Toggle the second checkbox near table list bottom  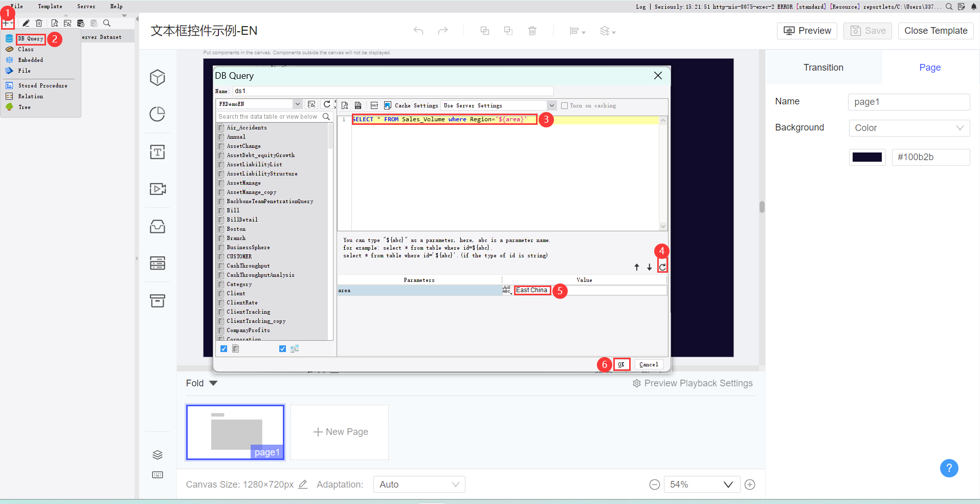point(282,348)
